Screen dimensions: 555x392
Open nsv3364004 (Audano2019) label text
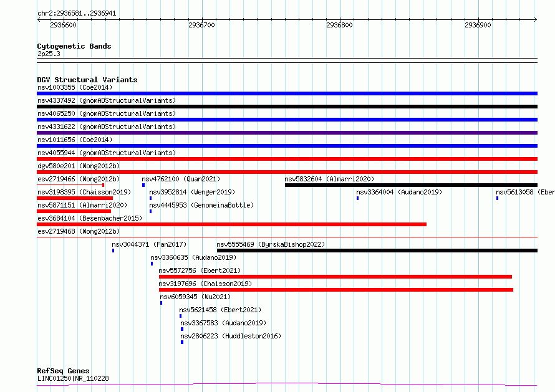coord(399,192)
